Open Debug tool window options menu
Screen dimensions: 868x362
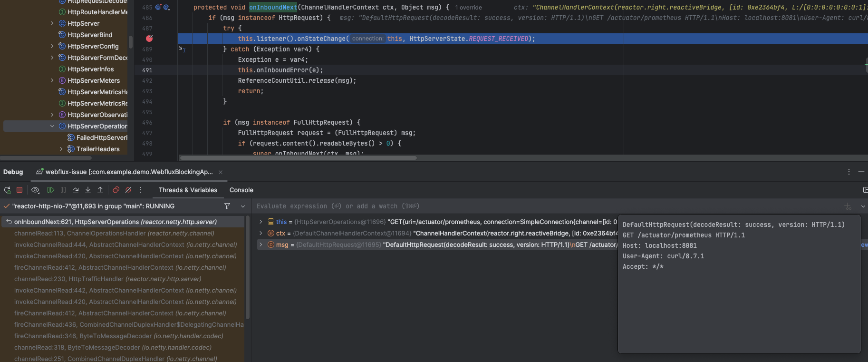(849, 172)
